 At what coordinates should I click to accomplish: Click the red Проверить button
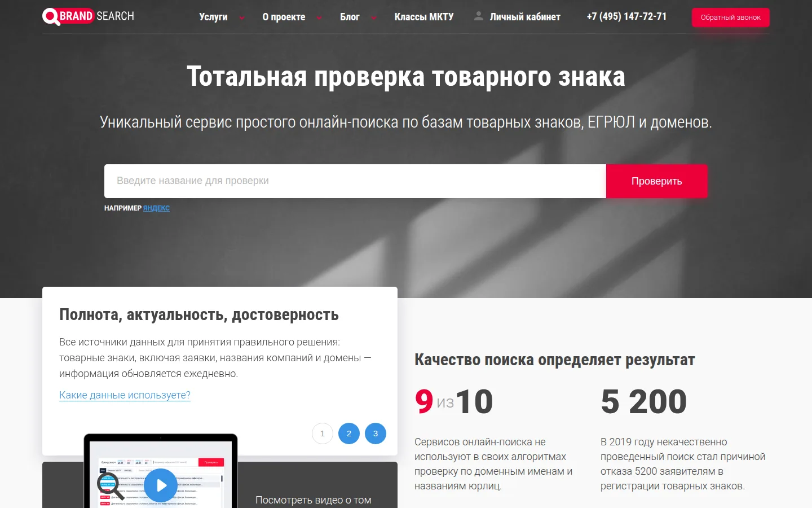657,181
